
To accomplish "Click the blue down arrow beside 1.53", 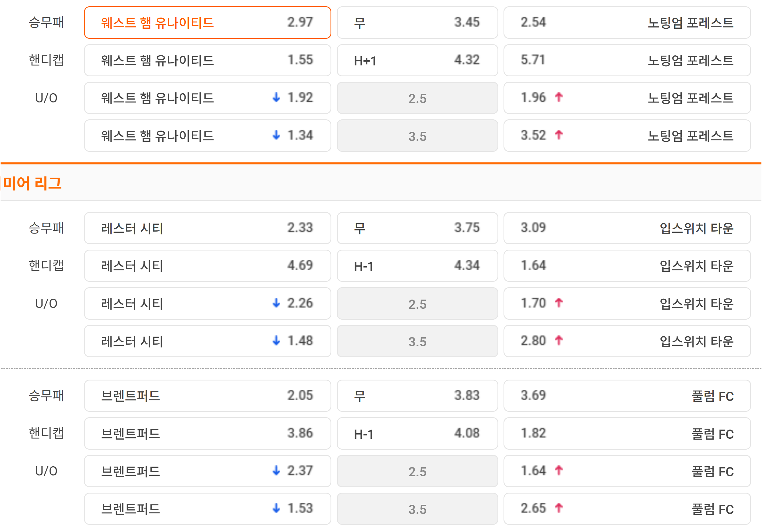I will [x=276, y=508].
